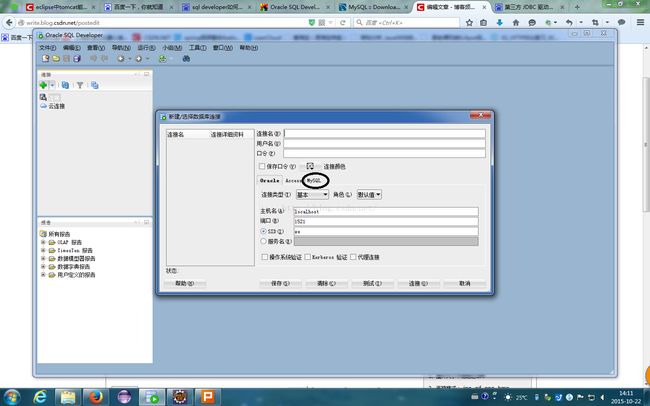Open the 运行(R) menu
650x406 pixels.
coord(146,48)
